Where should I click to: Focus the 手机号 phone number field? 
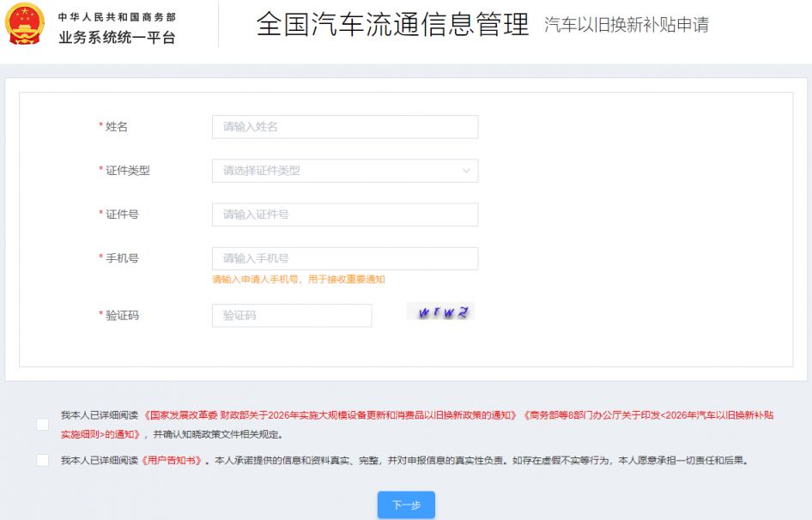point(345,258)
